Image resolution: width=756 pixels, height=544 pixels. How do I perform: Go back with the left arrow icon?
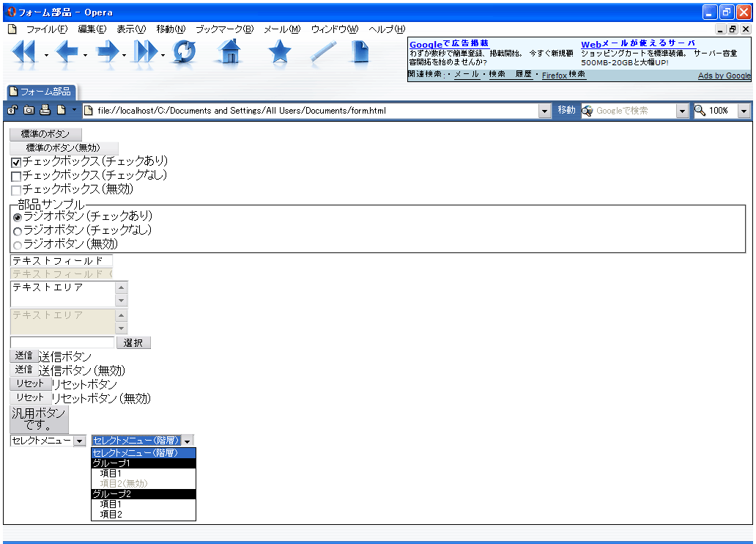67,51
